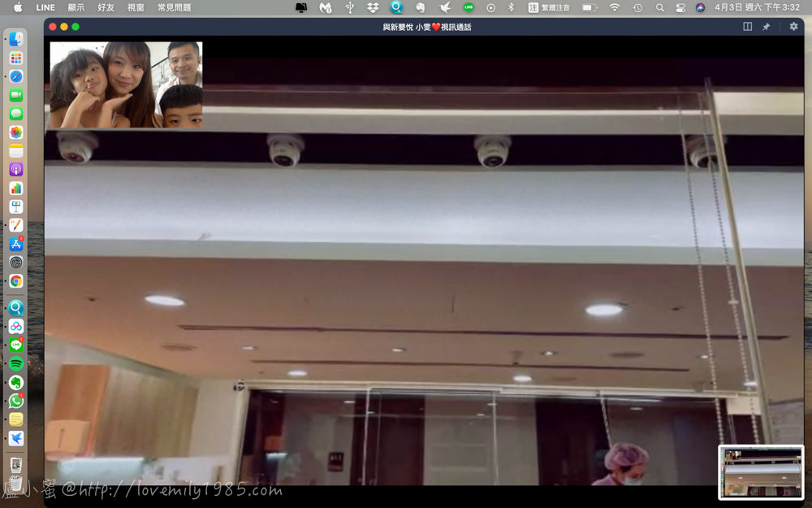The image size is (812, 508).
Task: Open Evernote from the Dock
Action: pyautogui.click(x=16, y=383)
